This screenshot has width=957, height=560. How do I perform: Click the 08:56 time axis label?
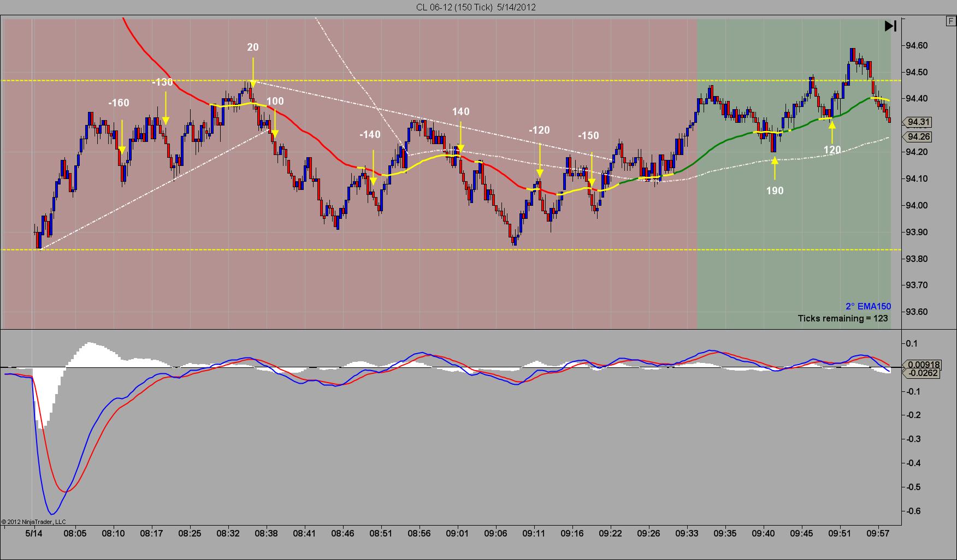pyautogui.click(x=419, y=533)
